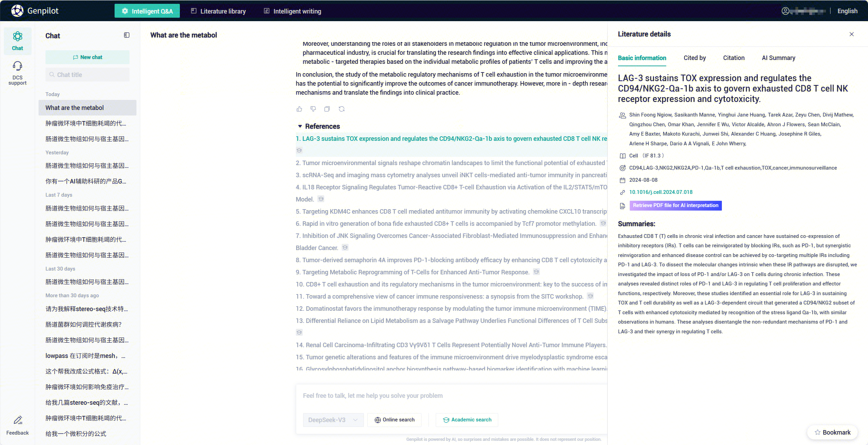Open the English language selector
Screen dimensions: 868x445
pyautogui.click(x=847, y=11)
